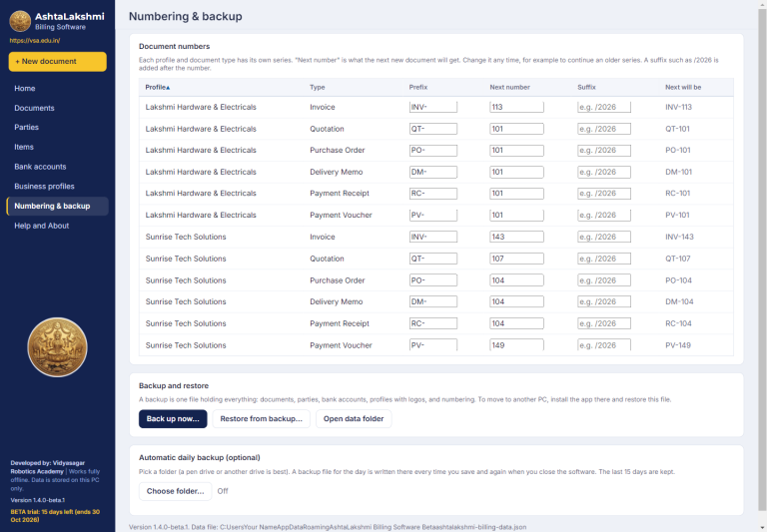Image resolution: width=767 pixels, height=532 pixels.
Task: Click Restore from backup button
Action: tap(262, 418)
